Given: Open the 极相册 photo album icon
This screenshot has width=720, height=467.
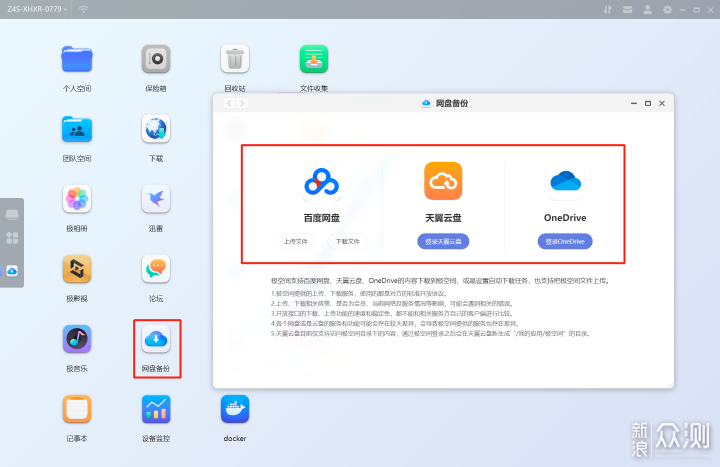Looking at the screenshot, I should click(x=77, y=199).
